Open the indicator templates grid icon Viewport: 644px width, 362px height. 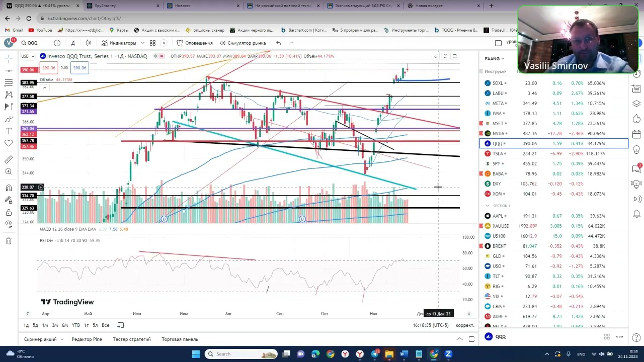[x=152, y=43]
